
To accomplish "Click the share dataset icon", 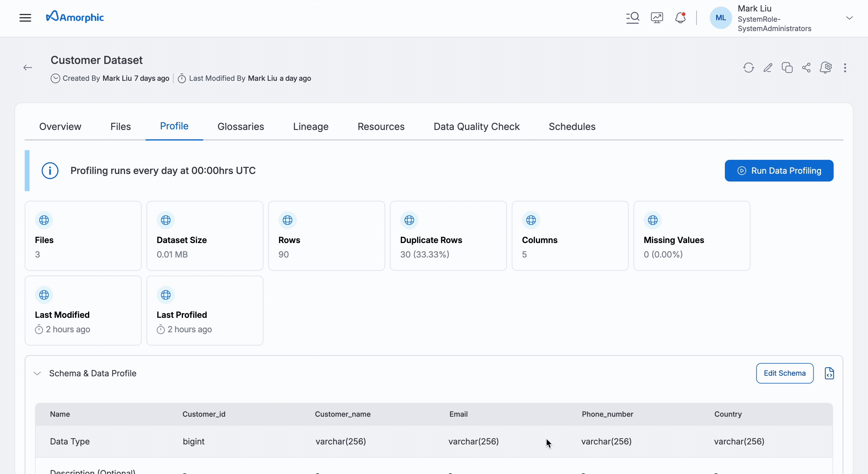I will (806, 68).
